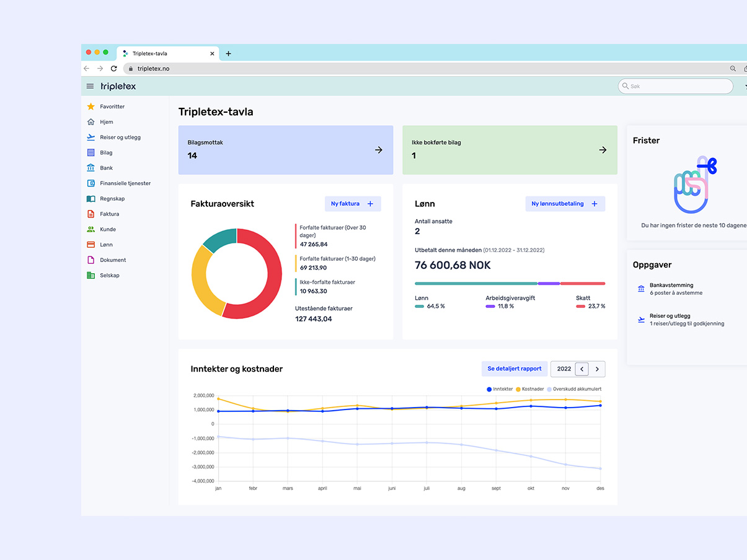
Task: Open the Lønn item in sidebar
Action: [x=106, y=245]
